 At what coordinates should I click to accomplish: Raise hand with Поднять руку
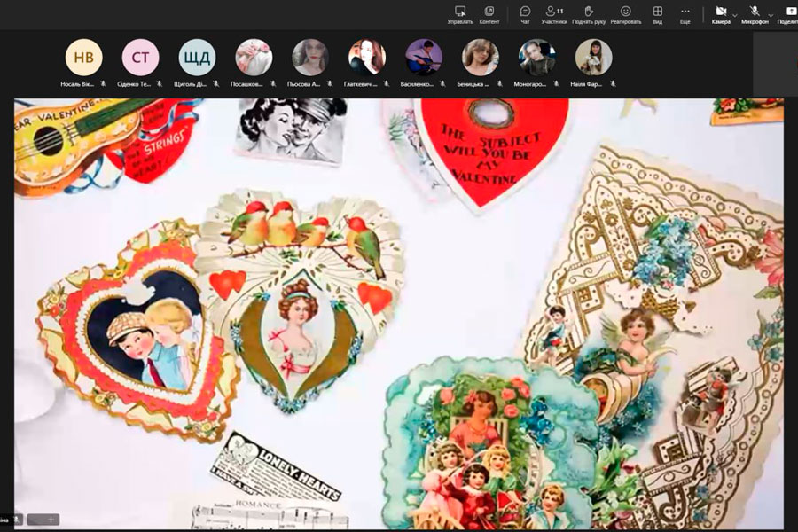[589, 15]
